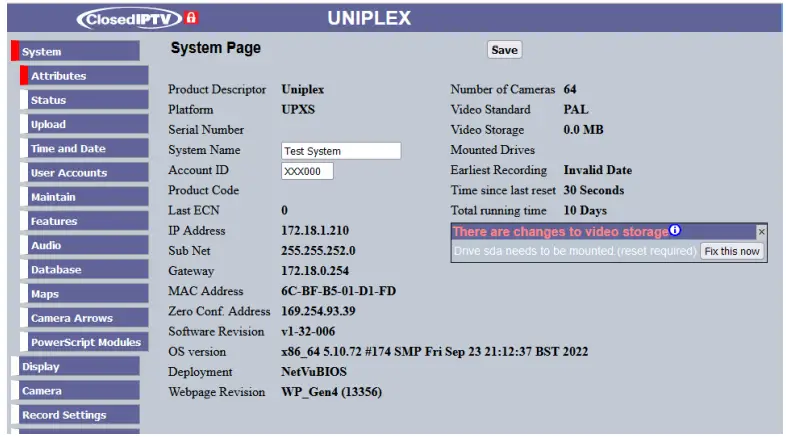The width and height of the screenshot is (786, 437).
Task: Click the Last ECN value 0
Action: (x=284, y=210)
